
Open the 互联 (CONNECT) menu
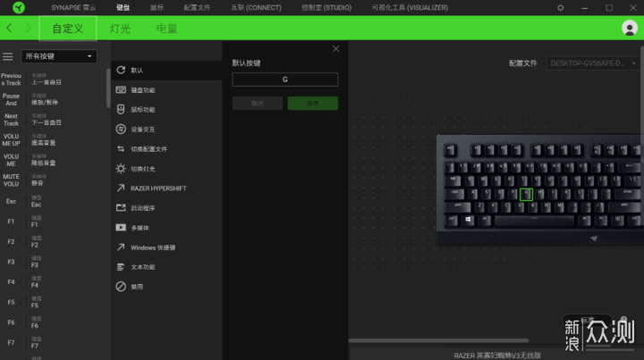[257, 8]
